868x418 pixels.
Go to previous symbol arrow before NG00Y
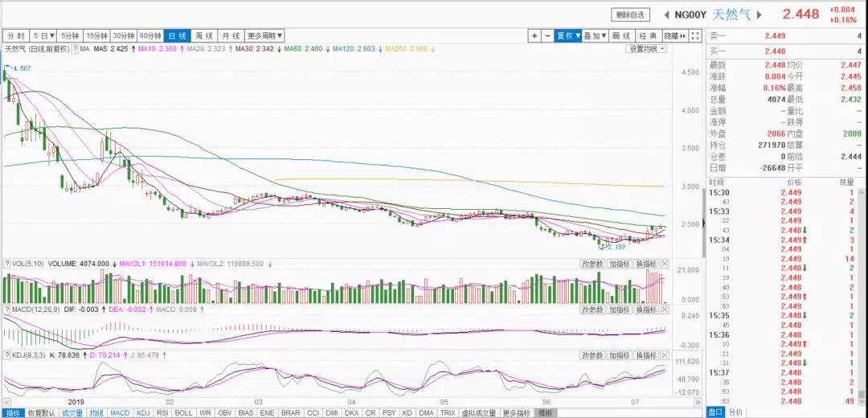[x=667, y=14]
